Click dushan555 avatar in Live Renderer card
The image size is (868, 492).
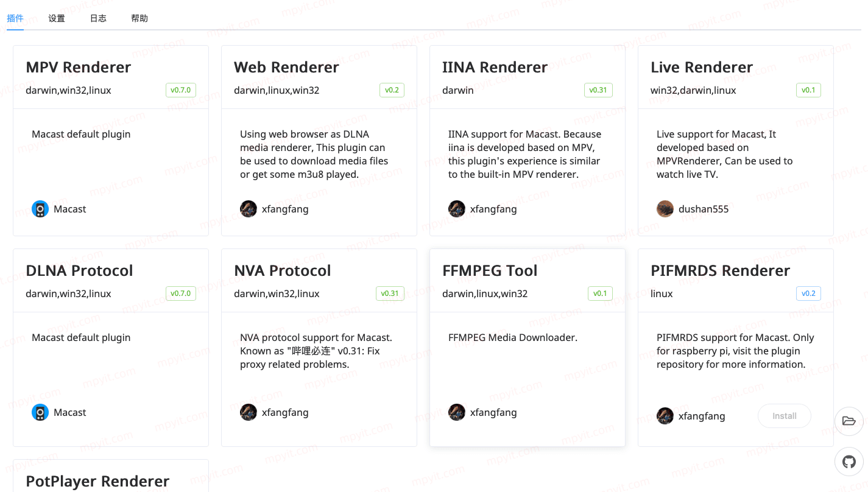(665, 209)
